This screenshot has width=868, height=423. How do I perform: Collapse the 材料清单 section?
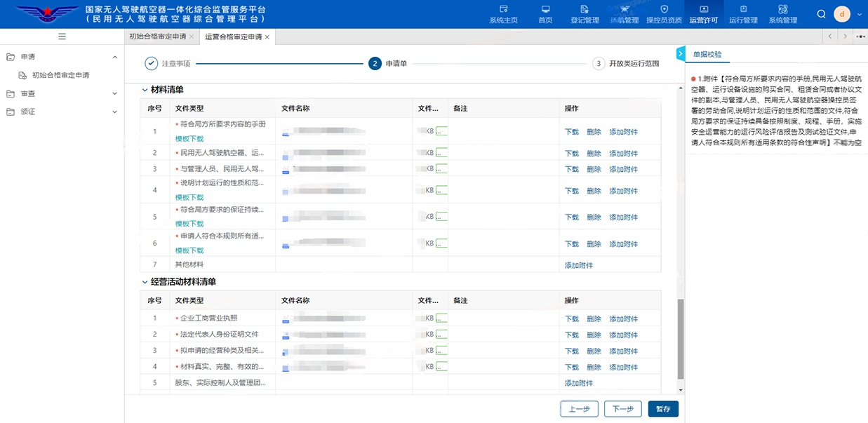click(x=145, y=90)
